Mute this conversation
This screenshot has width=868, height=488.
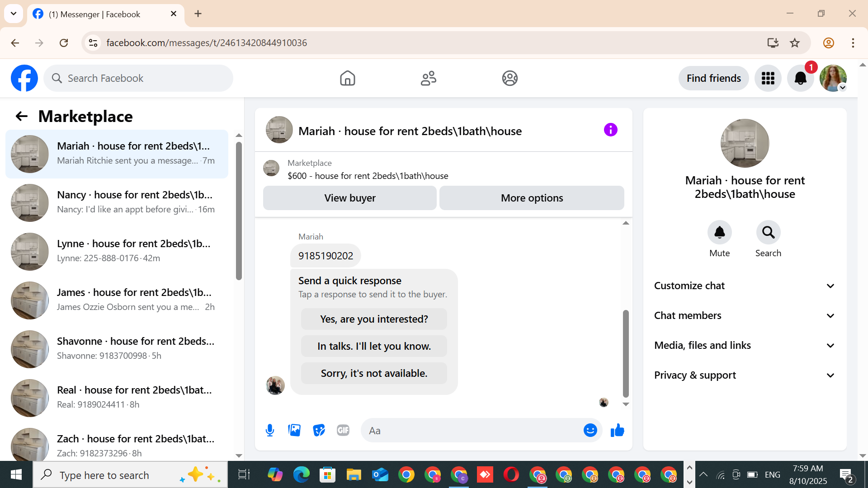click(719, 232)
